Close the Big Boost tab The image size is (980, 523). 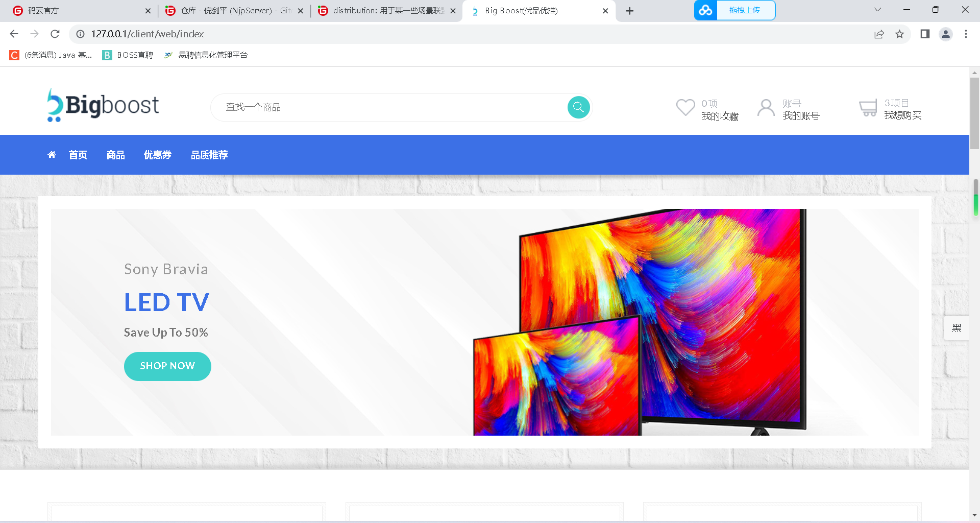[x=605, y=11]
